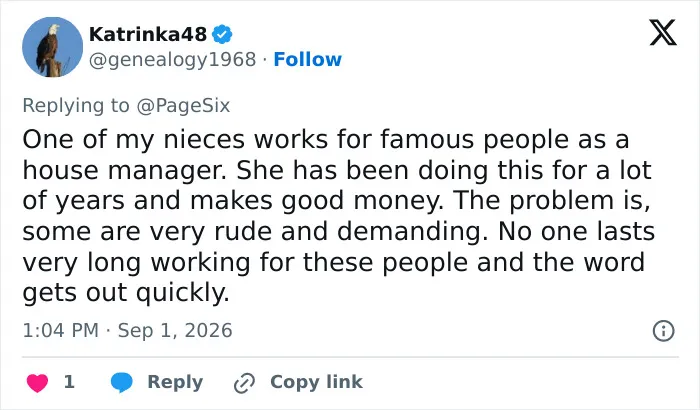Viewport: 700px width, 410px height.
Task: Open the @genealogy1968 handle
Action: coord(173,59)
